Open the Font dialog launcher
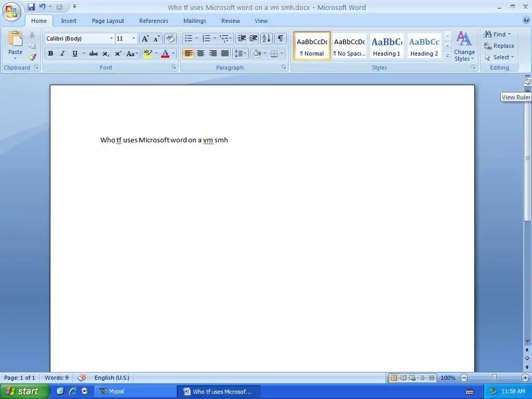This screenshot has height=399, width=532. click(x=174, y=67)
